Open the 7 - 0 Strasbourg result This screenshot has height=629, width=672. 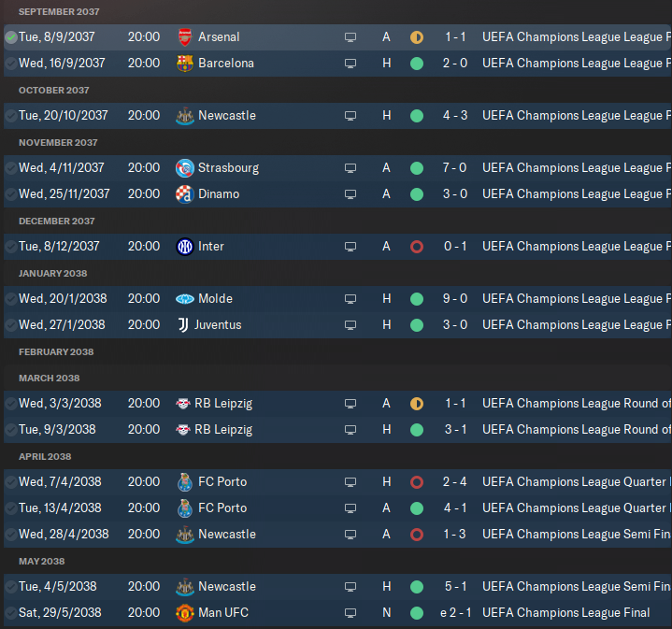[455, 167]
